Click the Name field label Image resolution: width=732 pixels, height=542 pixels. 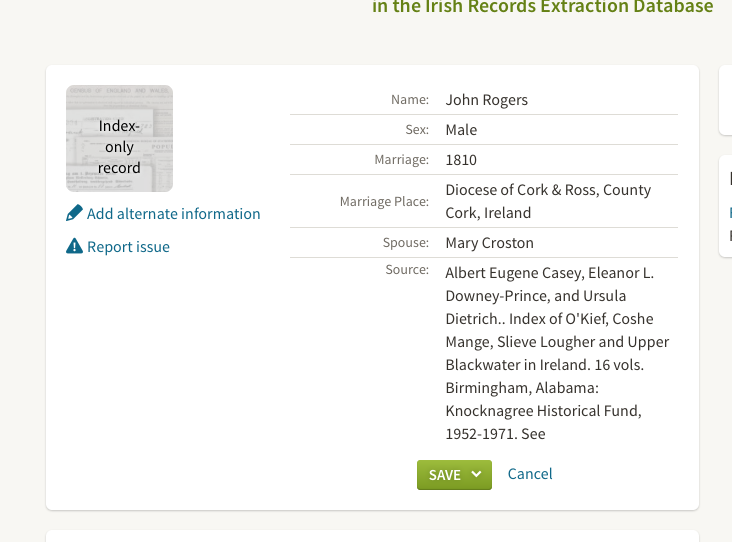tap(409, 100)
